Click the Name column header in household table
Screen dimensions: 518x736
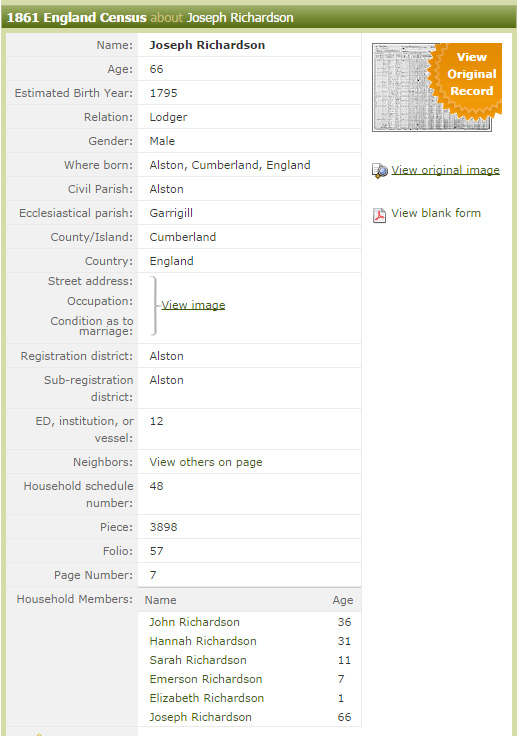click(x=160, y=600)
